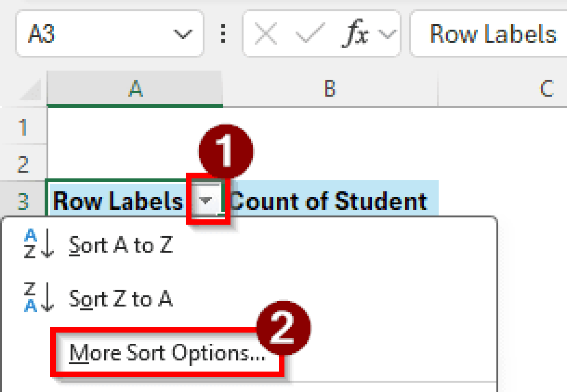This screenshot has height=392, width=567.
Task: Open the Insert Function fx icon
Action: click(x=355, y=34)
